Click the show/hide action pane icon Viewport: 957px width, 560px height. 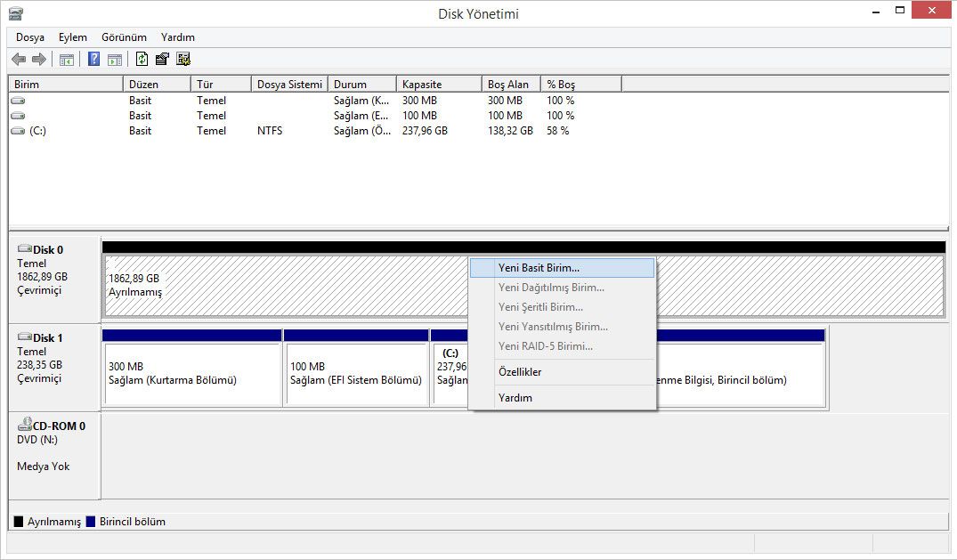(115, 60)
